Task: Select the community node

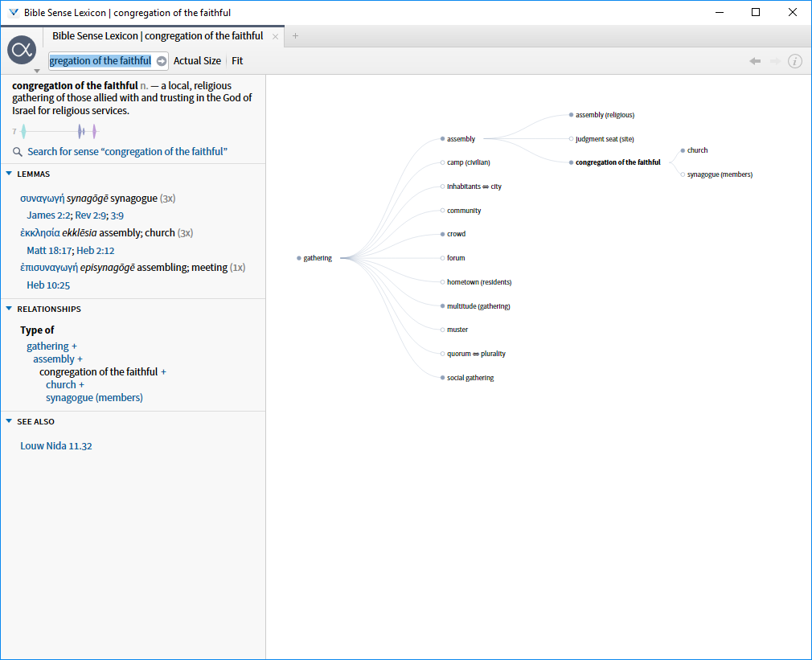Action: [461, 211]
